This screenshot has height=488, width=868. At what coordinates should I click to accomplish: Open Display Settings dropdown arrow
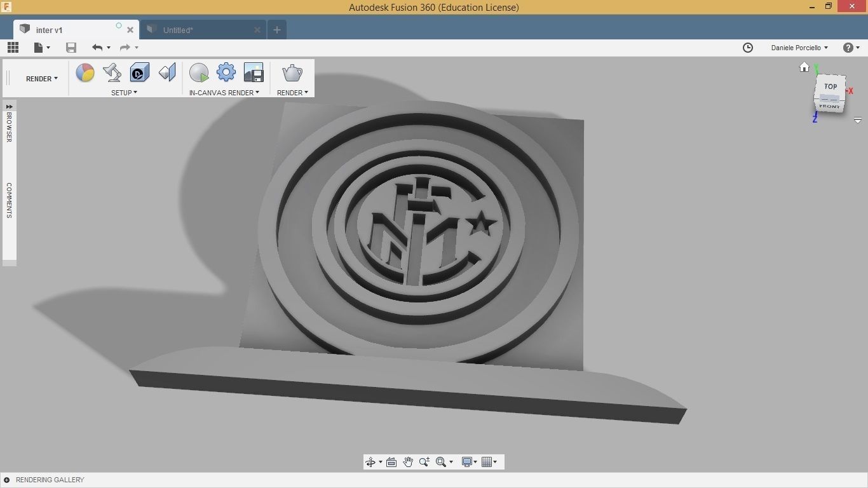click(x=475, y=462)
